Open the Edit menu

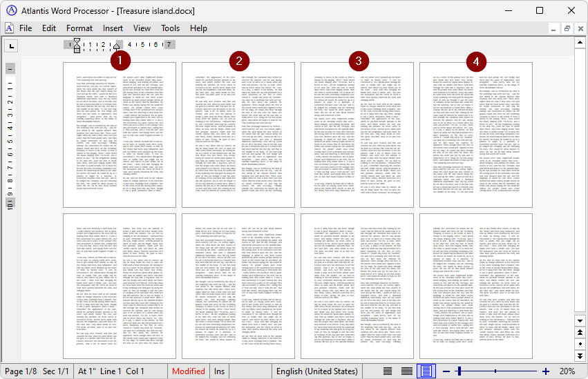(49, 28)
